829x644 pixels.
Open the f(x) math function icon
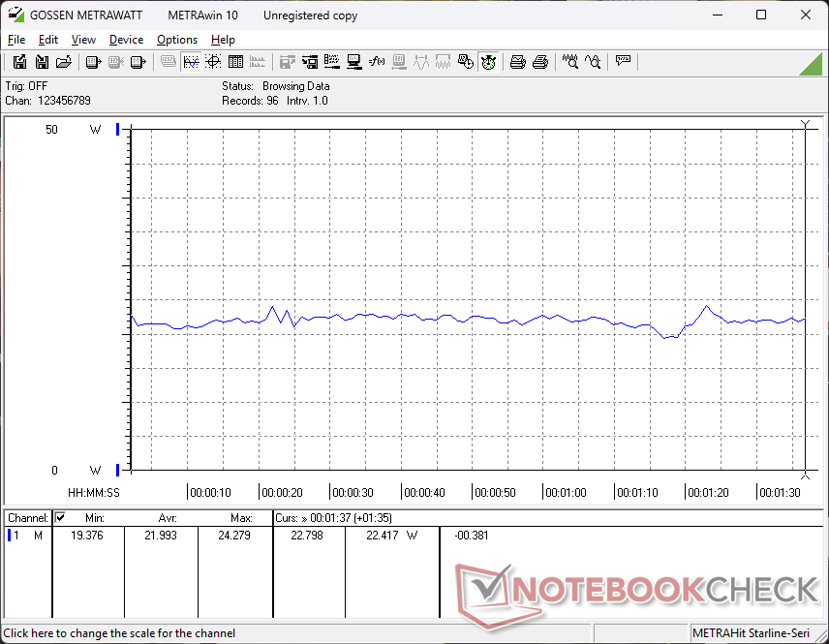pos(377,62)
